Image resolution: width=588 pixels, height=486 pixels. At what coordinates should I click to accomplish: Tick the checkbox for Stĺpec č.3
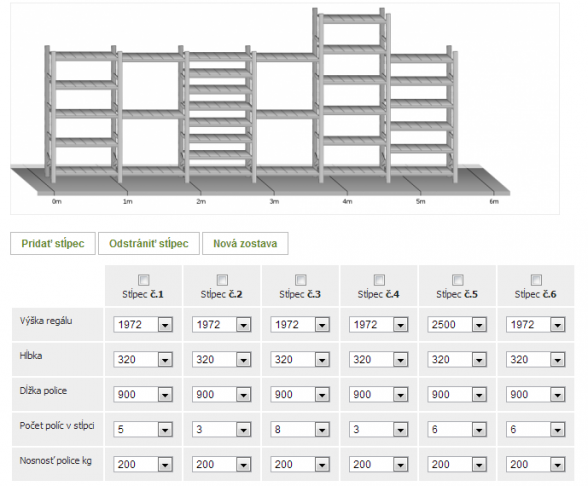coord(301,280)
